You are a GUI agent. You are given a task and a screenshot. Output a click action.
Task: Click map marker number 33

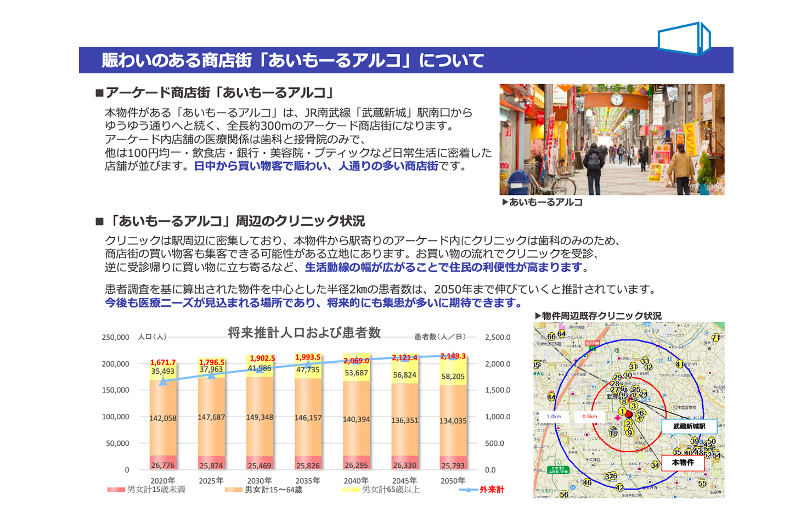click(x=645, y=361)
